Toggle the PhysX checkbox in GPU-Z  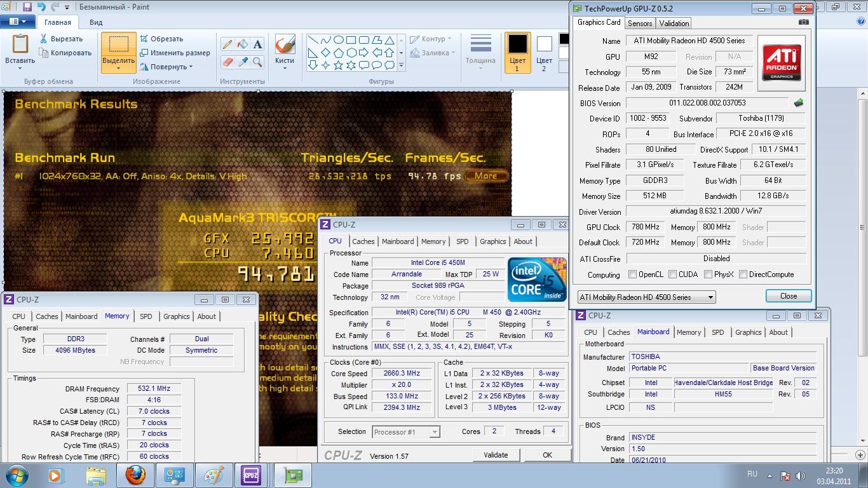click(x=708, y=274)
